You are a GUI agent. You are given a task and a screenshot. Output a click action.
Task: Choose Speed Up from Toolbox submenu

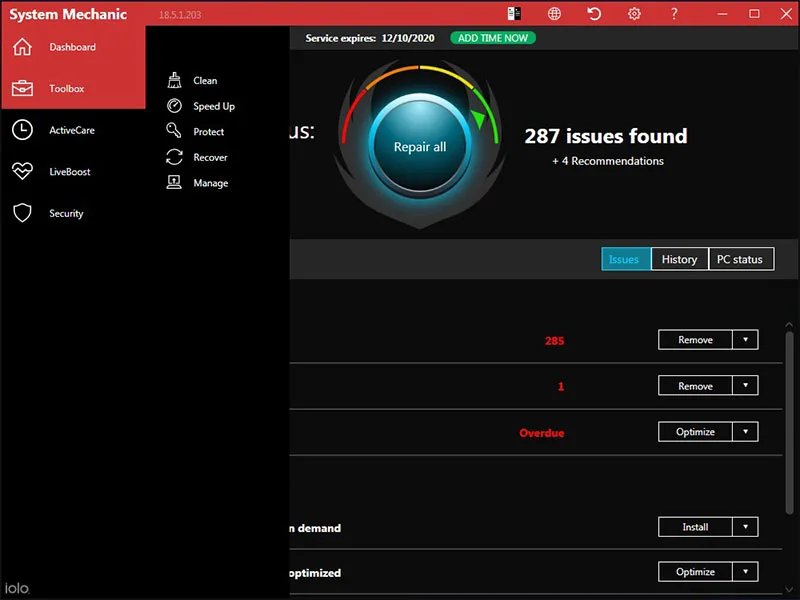(214, 106)
